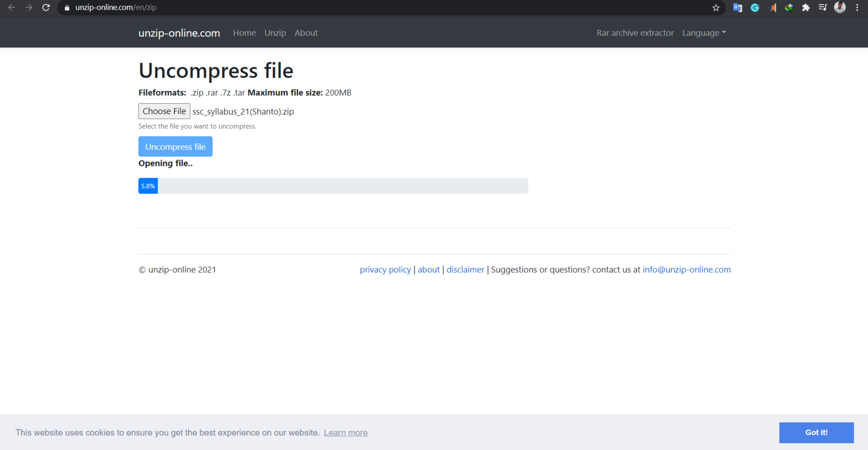This screenshot has width=868, height=450.
Task: Click Uncompress file heading
Action: tap(216, 71)
